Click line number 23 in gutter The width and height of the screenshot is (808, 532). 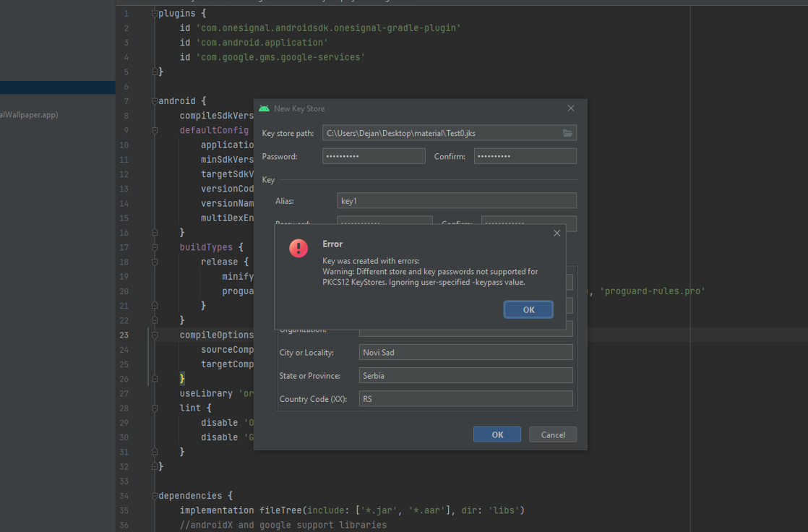click(124, 335)
